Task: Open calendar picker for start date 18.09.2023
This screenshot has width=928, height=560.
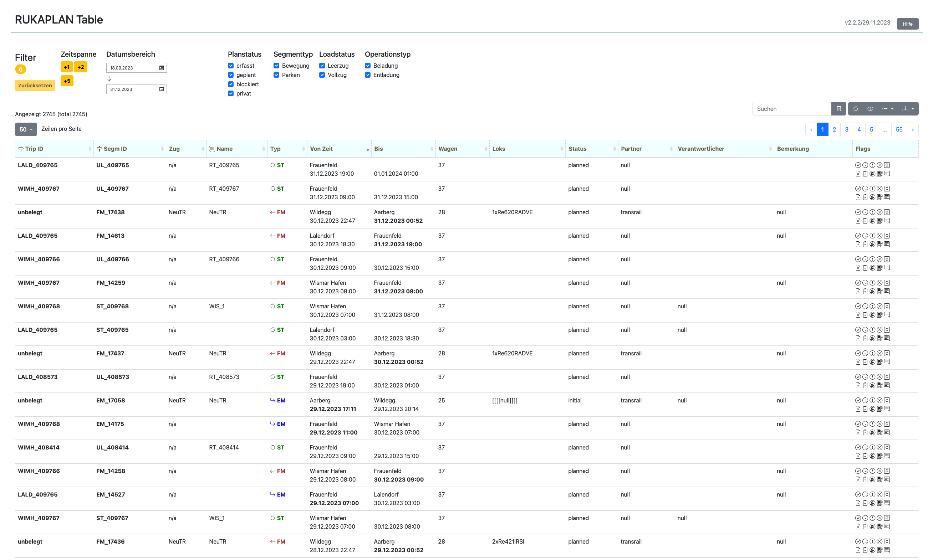Action: [162, 68]
